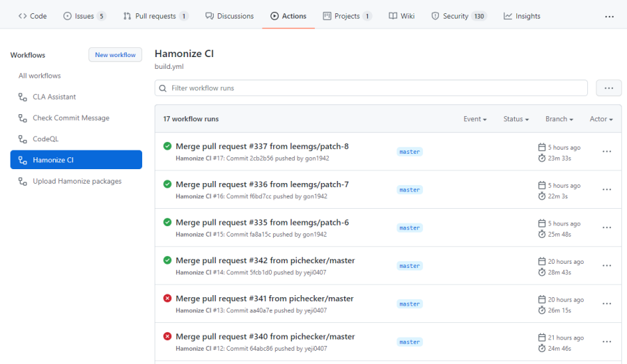
Task: Expand the Status filter dropdown
Action: [x=516, y=119]
